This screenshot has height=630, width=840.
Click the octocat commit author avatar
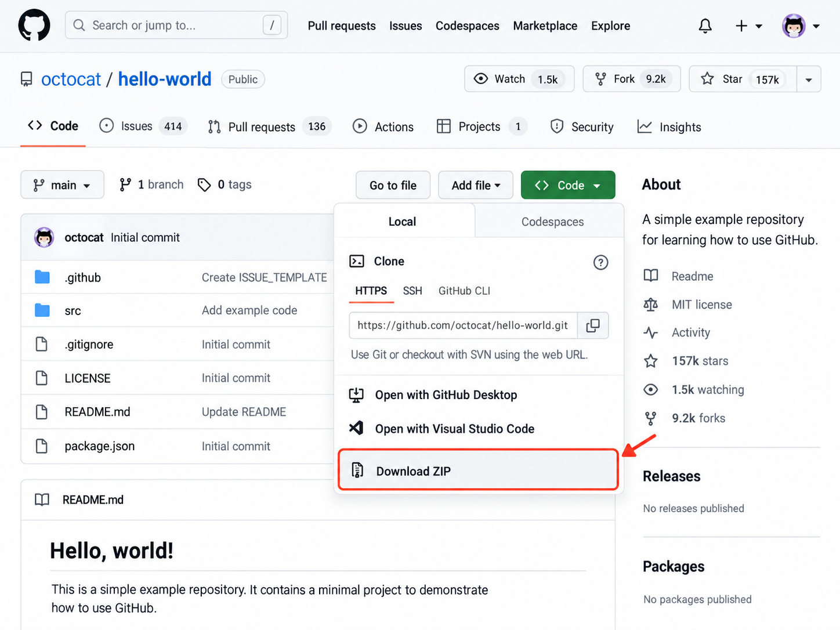(44, 237)
